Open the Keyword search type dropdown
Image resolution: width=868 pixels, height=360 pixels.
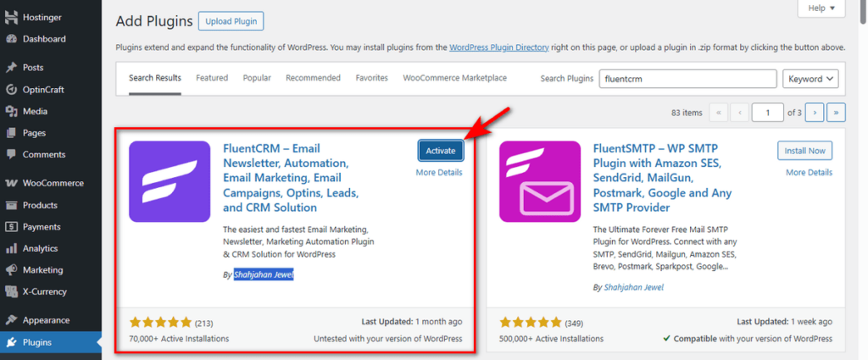pos(810,79)
